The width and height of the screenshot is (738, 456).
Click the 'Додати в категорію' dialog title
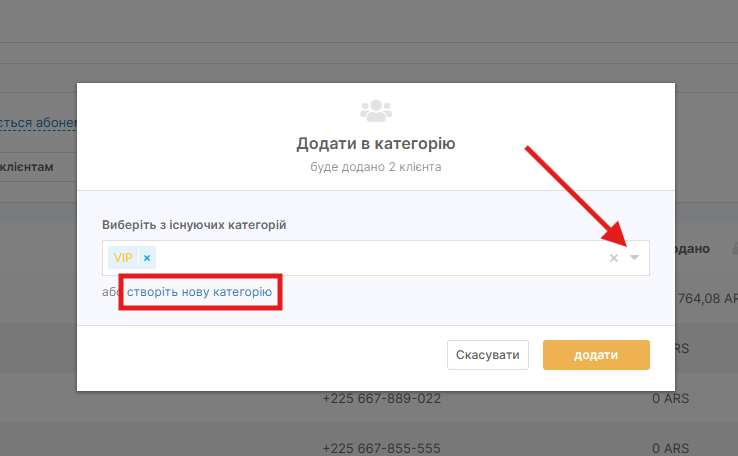(376, 144)
